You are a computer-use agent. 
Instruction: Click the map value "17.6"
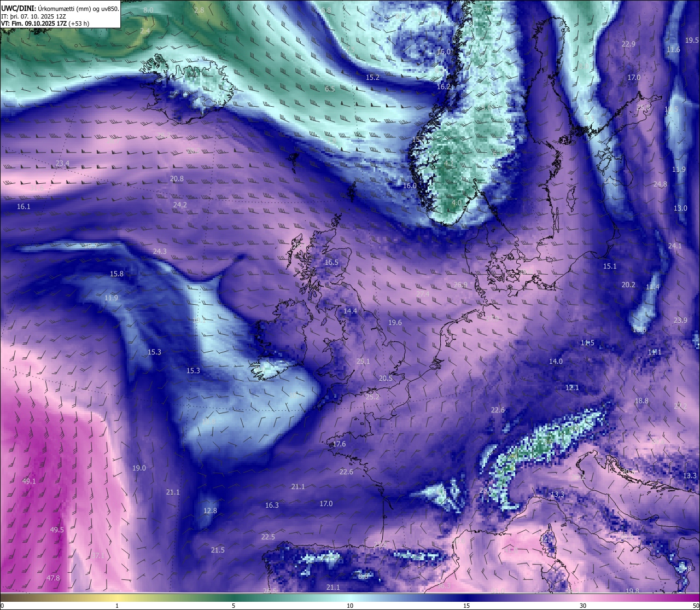click(339, 444)
